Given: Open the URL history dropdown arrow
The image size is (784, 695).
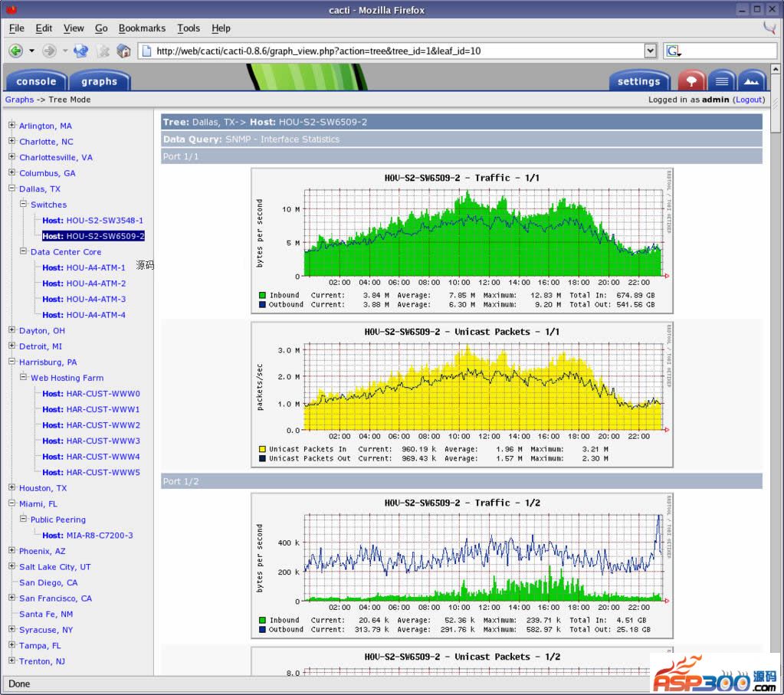Looking at the screenshot, I should (x=651, y=51).
